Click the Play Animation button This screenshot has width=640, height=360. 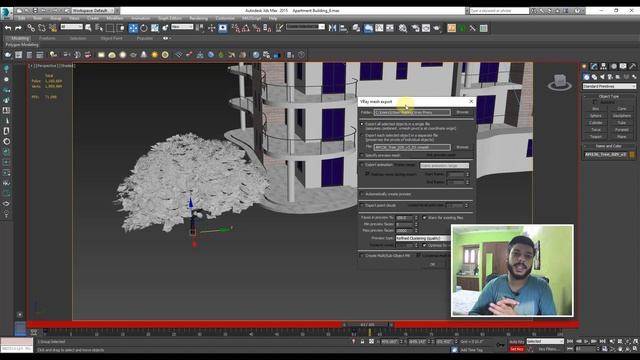[587, 341]
